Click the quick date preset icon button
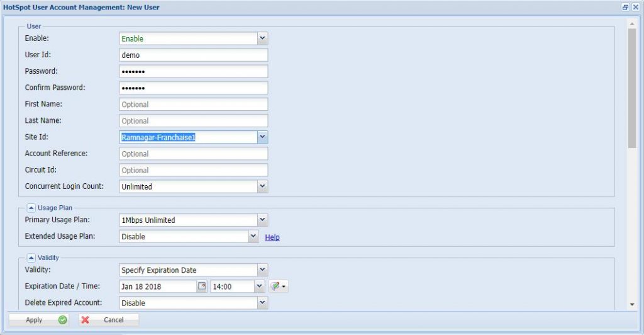 [x=278, y=287]
